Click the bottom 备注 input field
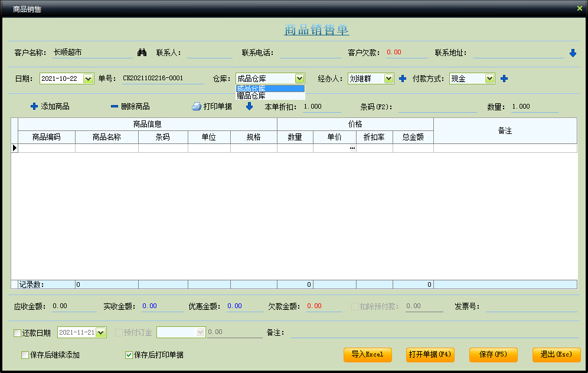The image size is (588, 373). point(434,332)
